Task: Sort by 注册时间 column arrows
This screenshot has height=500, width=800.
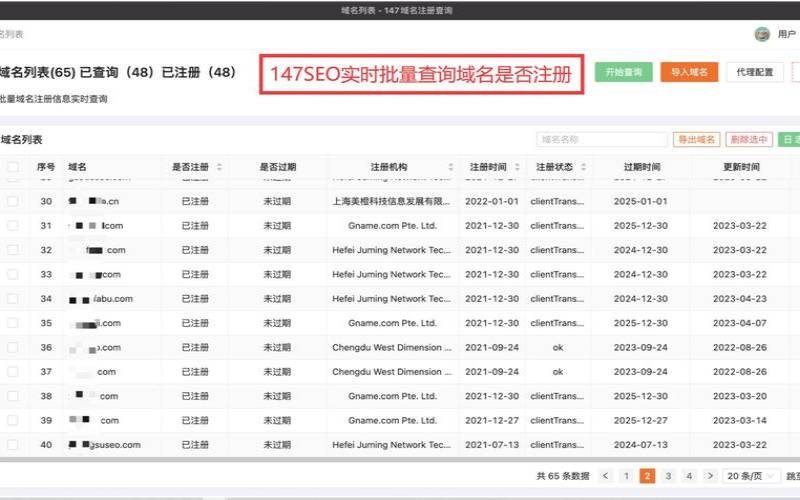Action: tap(517, 167)
